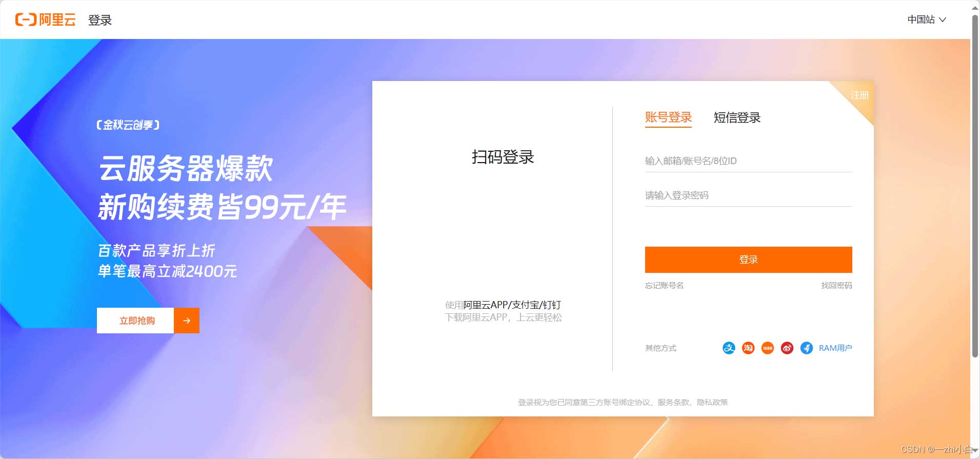Focus the email/account name input field
The image size is (980, 459).
pyautogui.click(x=748, y=161)
